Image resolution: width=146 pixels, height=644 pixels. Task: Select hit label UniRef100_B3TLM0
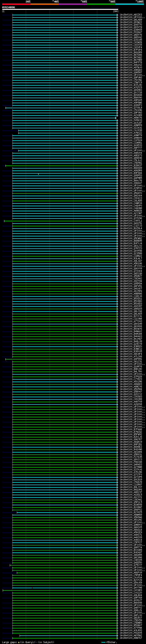[x=131, y=85]
